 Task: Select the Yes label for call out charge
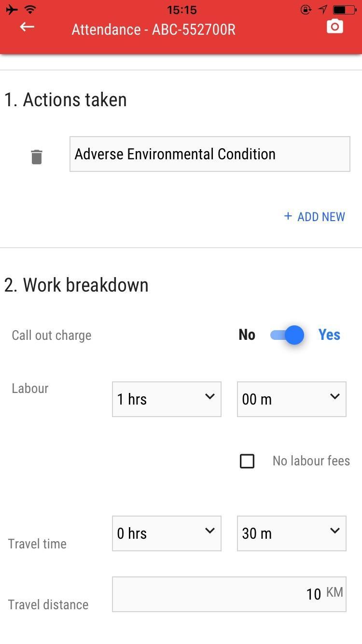point(329,335)
